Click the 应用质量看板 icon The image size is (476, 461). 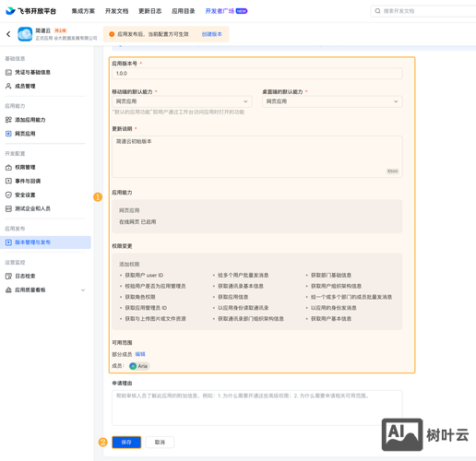(x=8, y=290)
